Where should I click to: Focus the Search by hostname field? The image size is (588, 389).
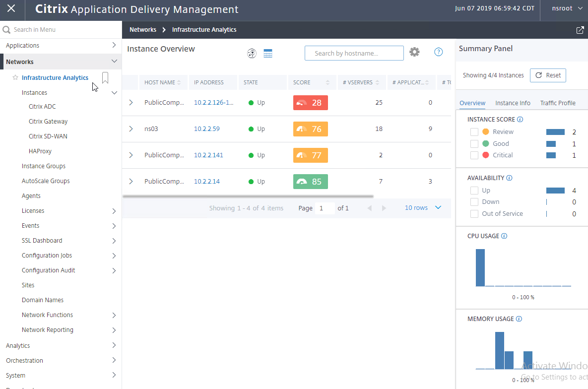click(x=354, y=53)
